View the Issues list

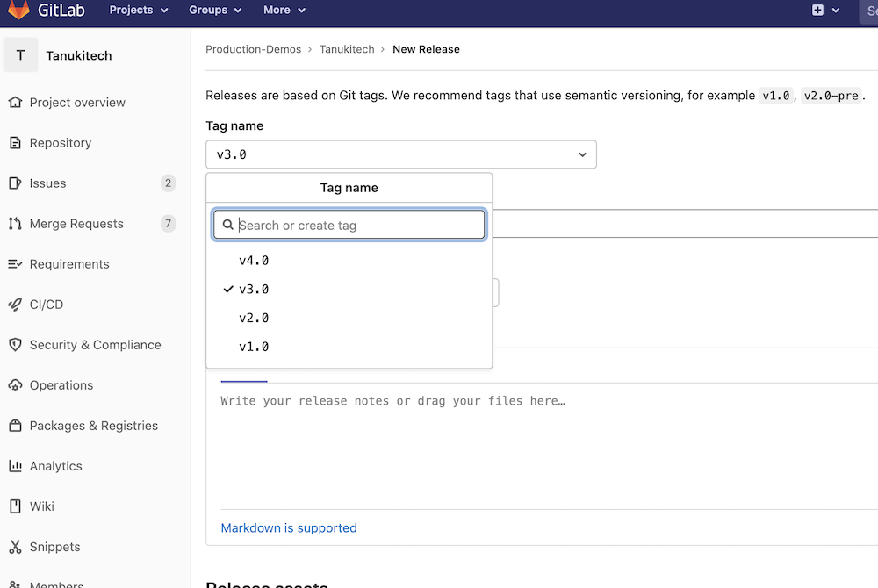click(47, 183)
